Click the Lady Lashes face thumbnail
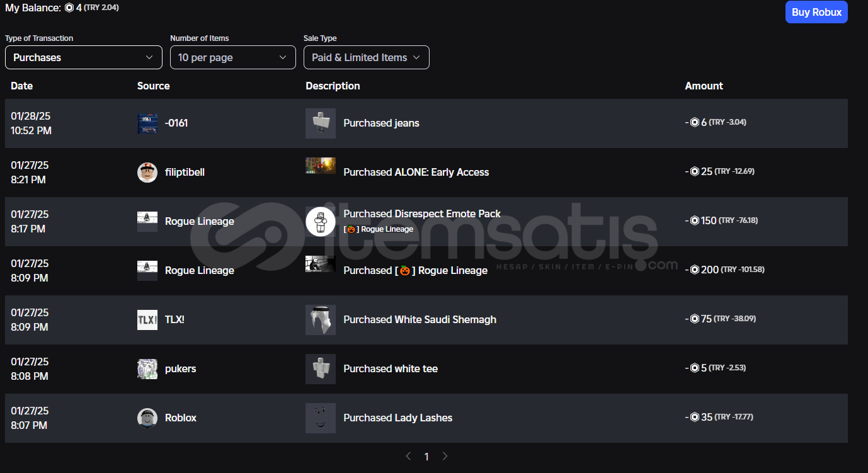This screenshot has height=473, width=868. 321,418
